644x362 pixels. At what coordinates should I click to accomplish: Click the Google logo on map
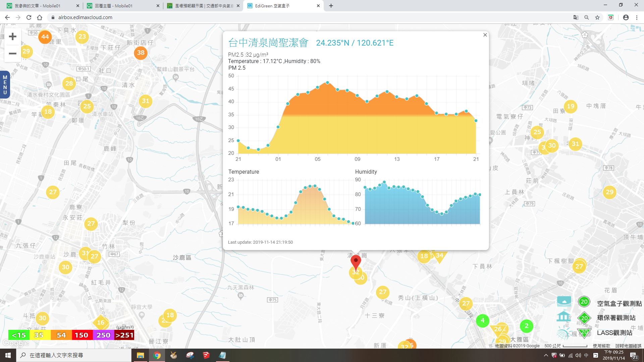[x=16, y=343]
